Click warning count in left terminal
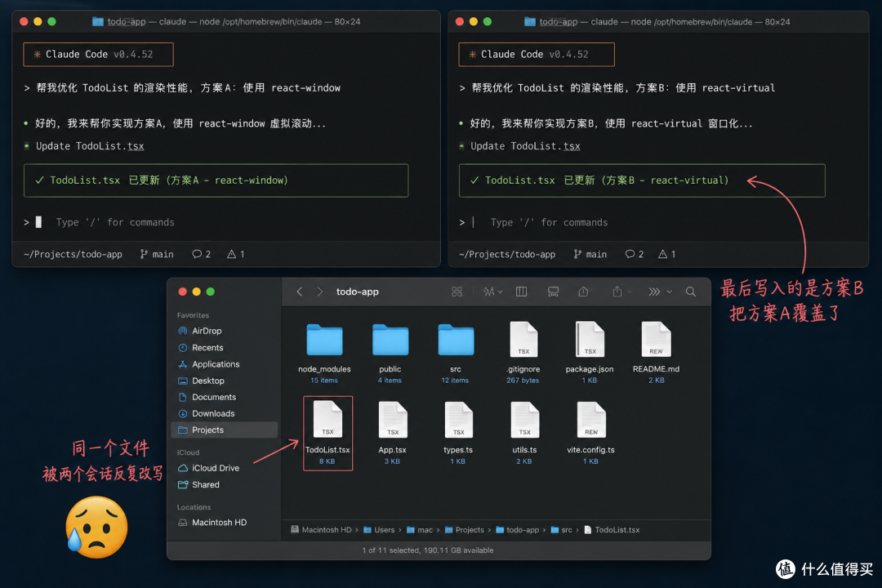Screen dimensions: 882x588 click(x=236, y=254)
